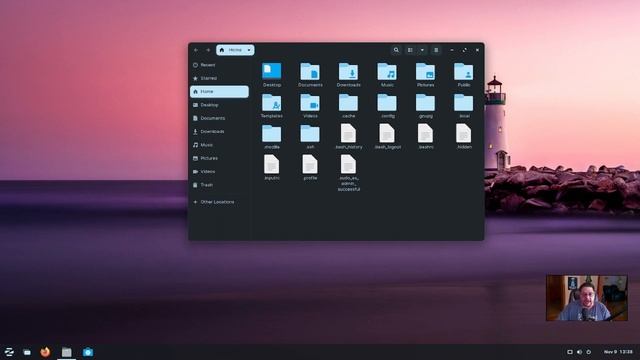This screenshot has width=640, height=360.
Task: Open the view options dropdown arrow
Action: tap(422, 50)
